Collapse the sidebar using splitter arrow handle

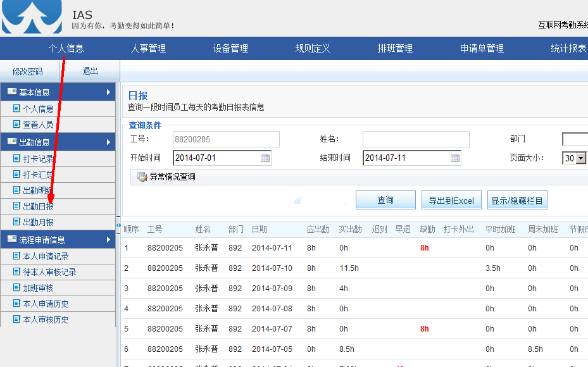(118, 225)
